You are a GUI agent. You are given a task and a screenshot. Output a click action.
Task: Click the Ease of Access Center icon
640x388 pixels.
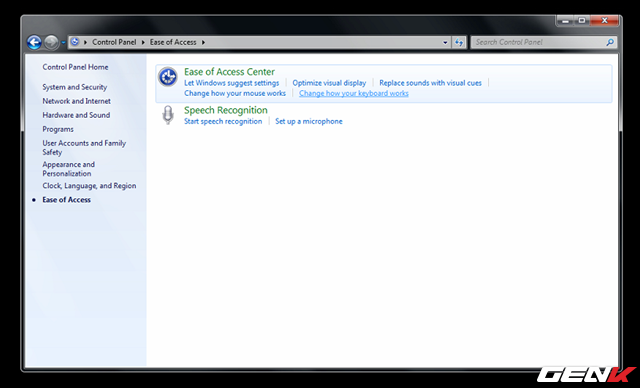pos(168,77)
